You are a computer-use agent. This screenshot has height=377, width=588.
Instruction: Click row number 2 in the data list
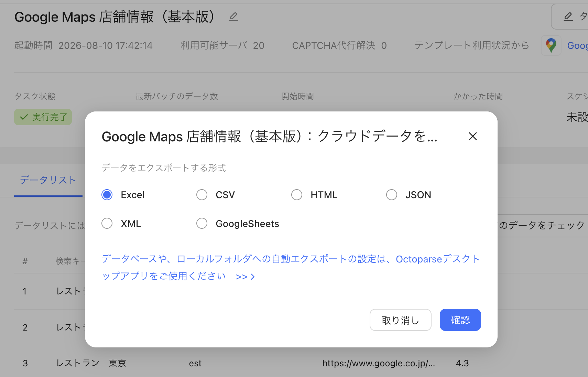pyautogui.click(x=25, y=327)
